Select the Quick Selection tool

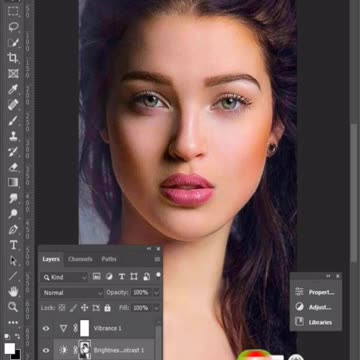(x=13, y=42)
